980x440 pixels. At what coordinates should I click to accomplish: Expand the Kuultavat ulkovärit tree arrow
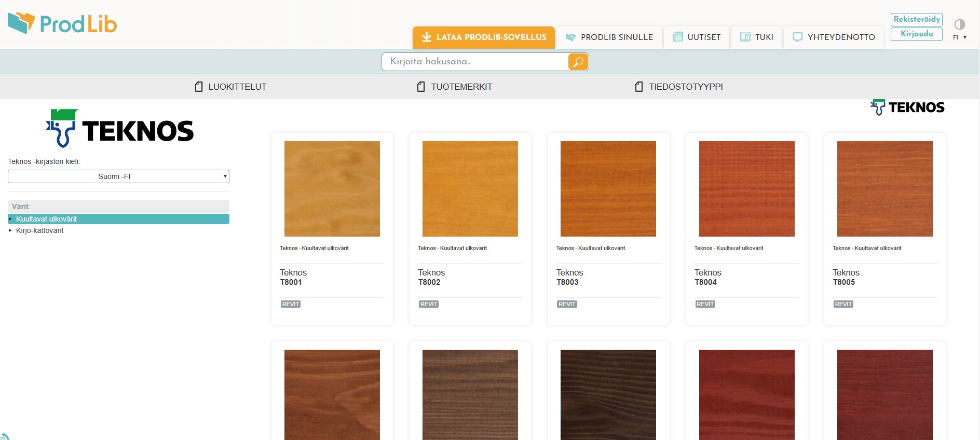10,219
